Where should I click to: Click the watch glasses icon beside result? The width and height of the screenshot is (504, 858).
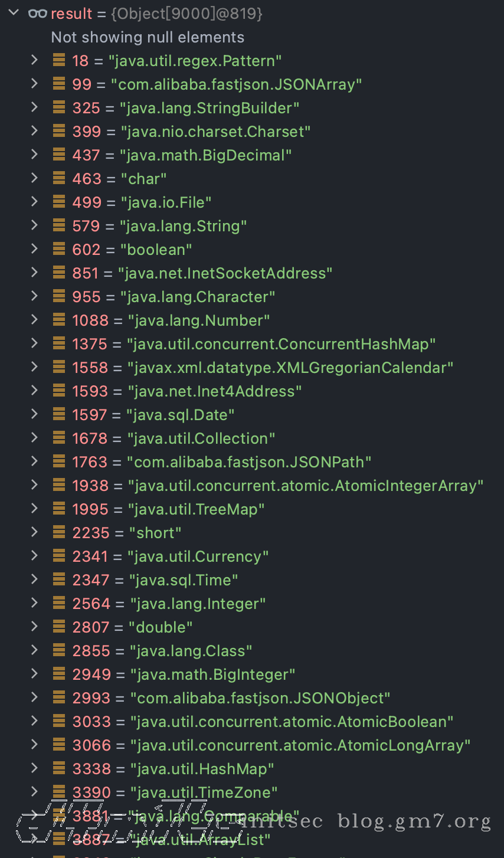[38, 13]
